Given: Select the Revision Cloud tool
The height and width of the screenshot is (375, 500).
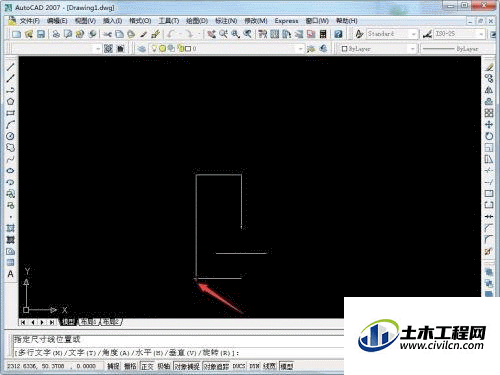Looking at the screenshot, I should (x=10, y=148).
